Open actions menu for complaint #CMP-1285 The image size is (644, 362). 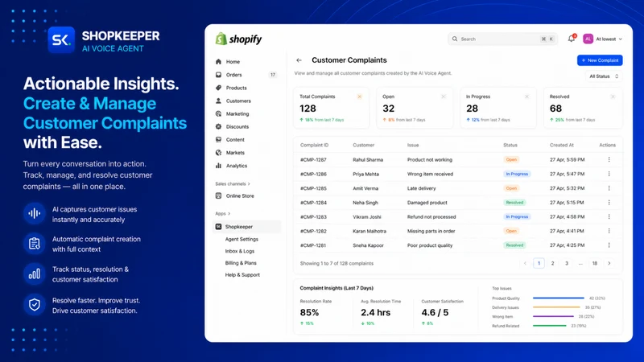(x=609, y=188)
